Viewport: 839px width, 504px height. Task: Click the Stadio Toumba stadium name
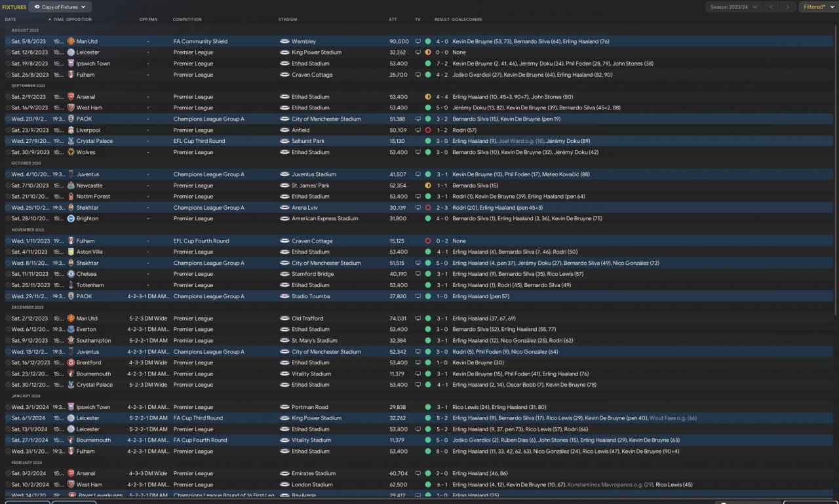tap(311, 296)
